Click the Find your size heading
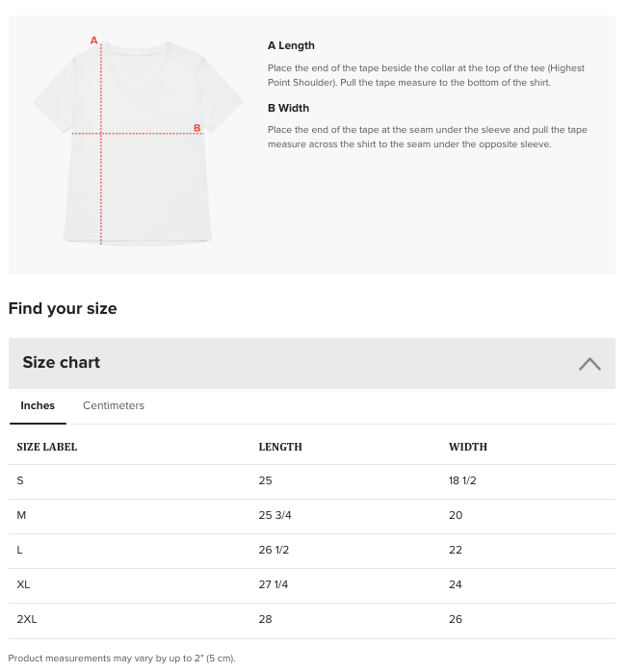 click(63, 309)
